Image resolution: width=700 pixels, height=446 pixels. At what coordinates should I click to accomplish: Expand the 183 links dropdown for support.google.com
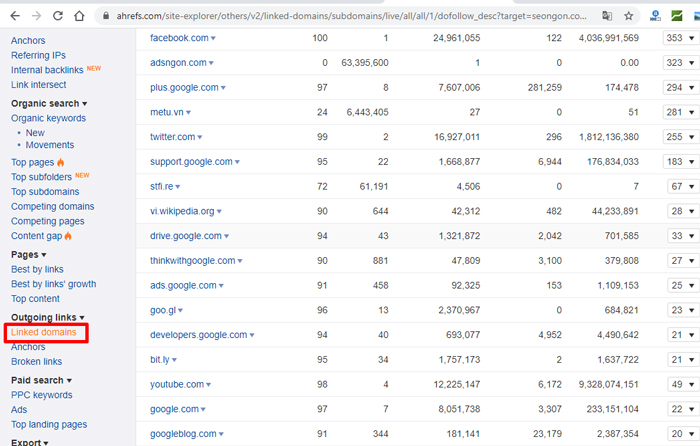(681, 162)
